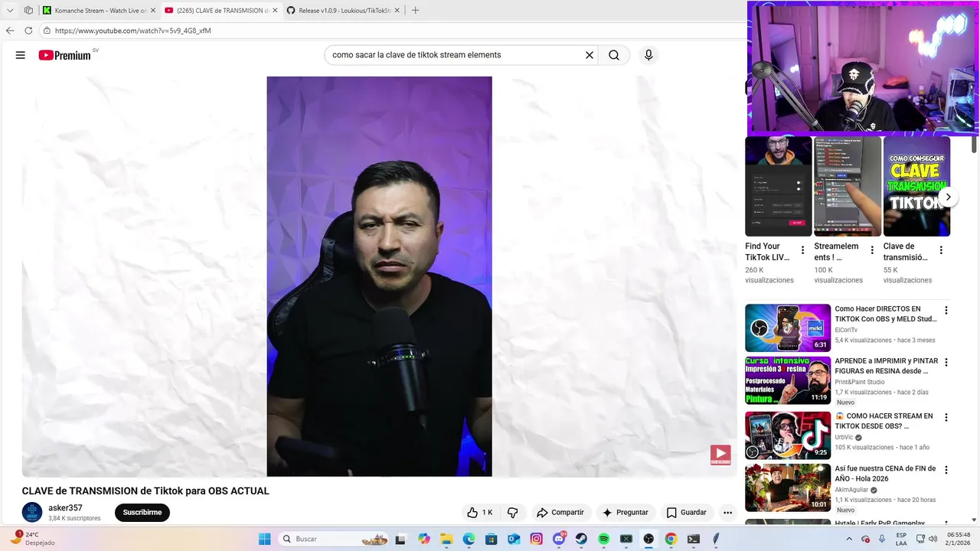The height and width of the screenshot is (551, 980).
Task: Open asker357 channel name link
Action: [x=65, y=508]
